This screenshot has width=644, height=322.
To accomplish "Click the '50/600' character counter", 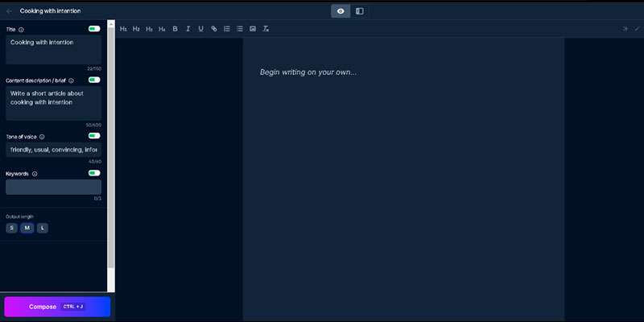I will point(94,125).
